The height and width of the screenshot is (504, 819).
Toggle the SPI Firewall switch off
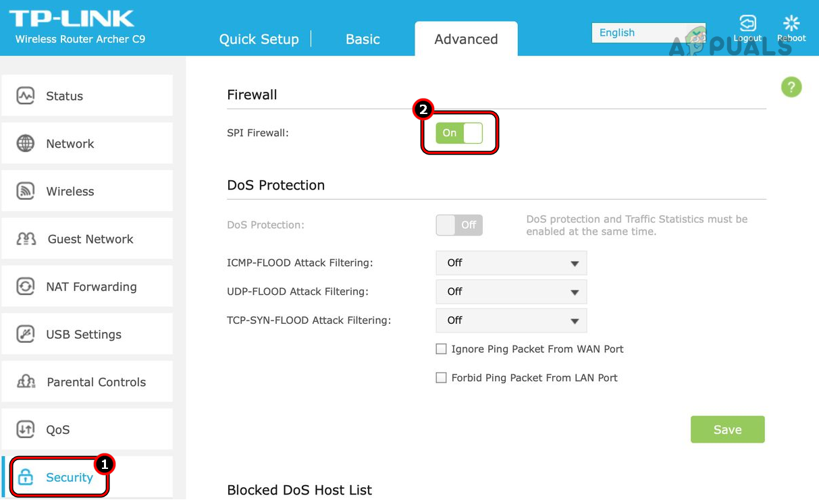click(x=459, y=133)
